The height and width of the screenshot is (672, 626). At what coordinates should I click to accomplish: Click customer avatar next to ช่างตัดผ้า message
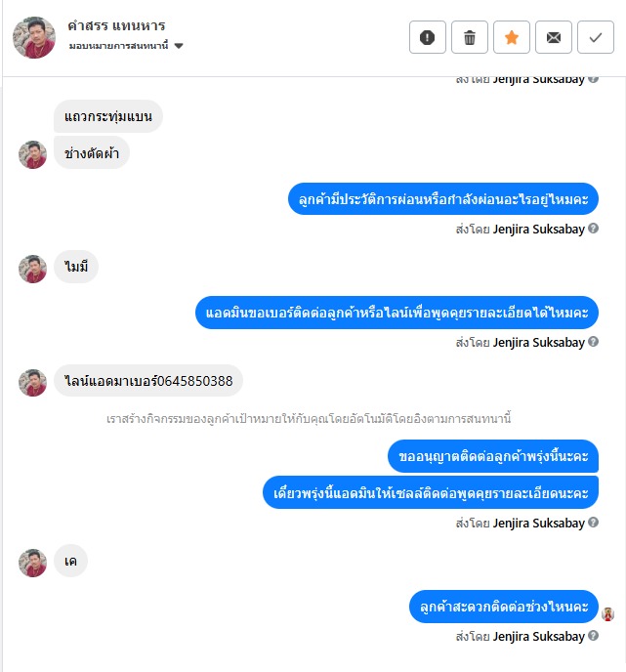pyautogui.click(x=32, y=154)
